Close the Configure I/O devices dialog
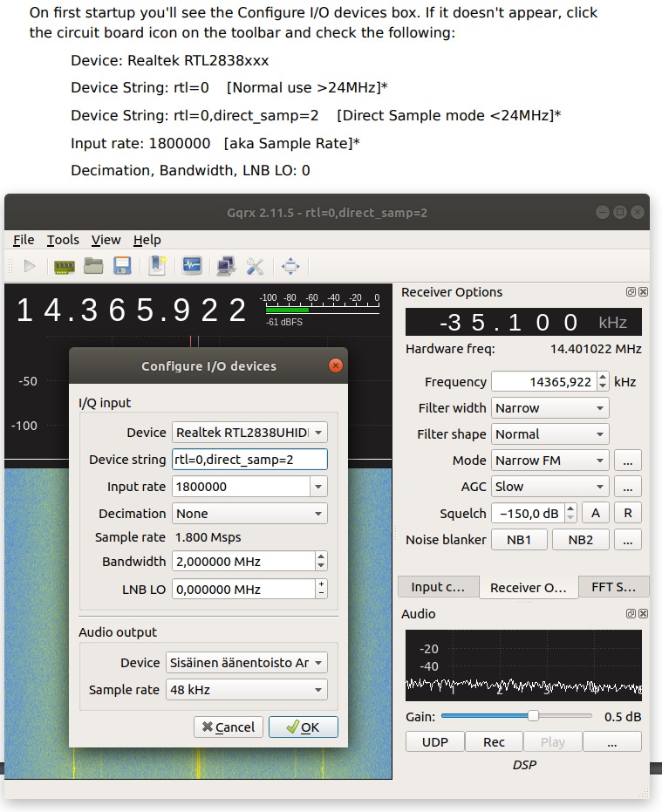 tap(336, 365)
